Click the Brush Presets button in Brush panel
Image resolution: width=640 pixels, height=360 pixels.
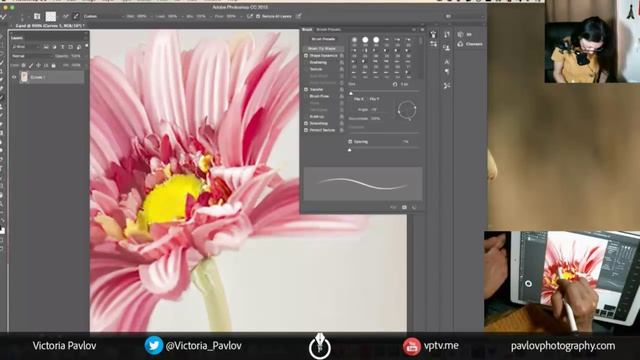(x=323, y=39)
